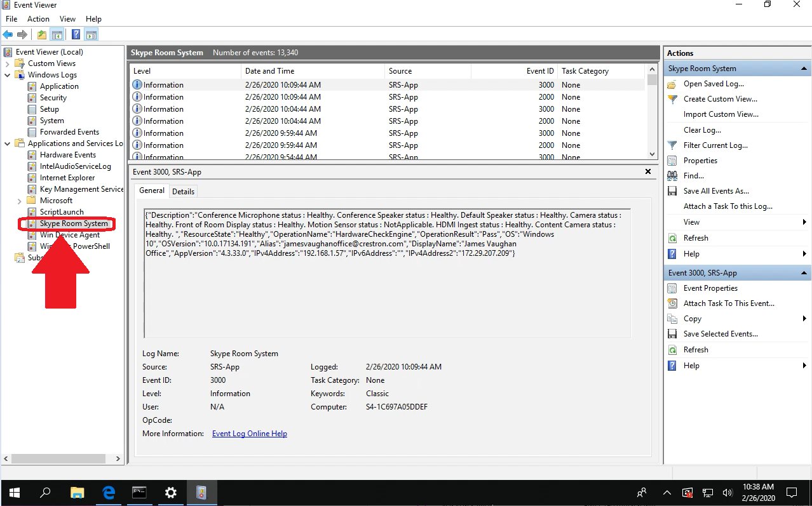Click the Forward arrow toolbar icon
The width and height of the screenshot is (812, 506).
click(22, 35)
